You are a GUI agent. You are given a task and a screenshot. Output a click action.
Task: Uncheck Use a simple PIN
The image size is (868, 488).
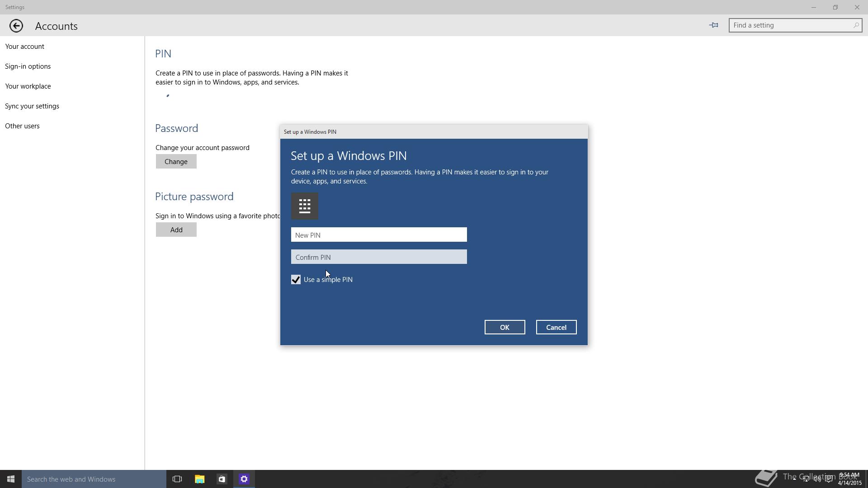(296, 280)
